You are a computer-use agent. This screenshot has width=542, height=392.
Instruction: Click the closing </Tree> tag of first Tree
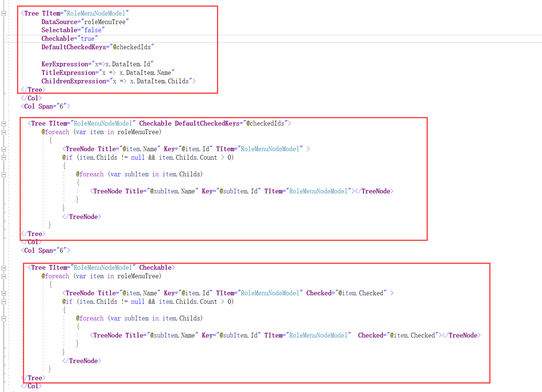(x=33, y=89)
